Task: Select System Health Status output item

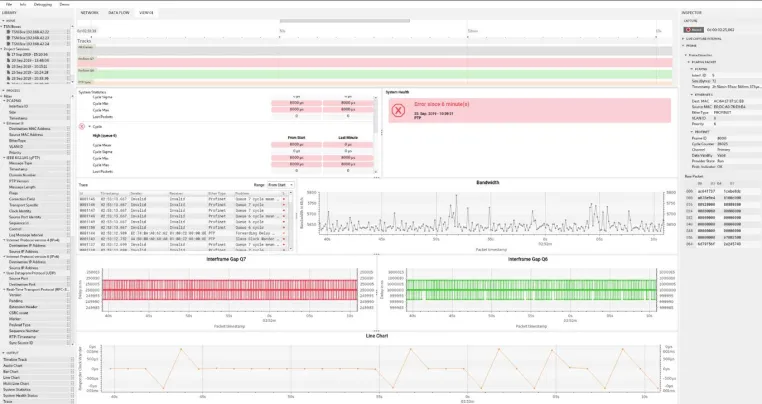Action: coord(20,396)
